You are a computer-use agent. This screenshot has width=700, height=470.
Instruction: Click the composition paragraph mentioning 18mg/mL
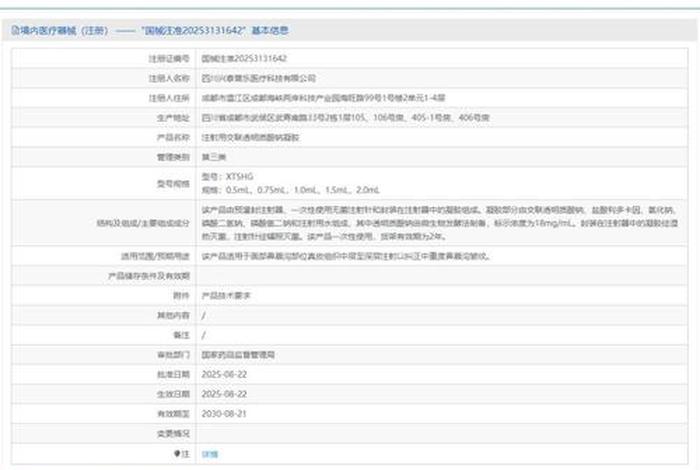[440, 223]
